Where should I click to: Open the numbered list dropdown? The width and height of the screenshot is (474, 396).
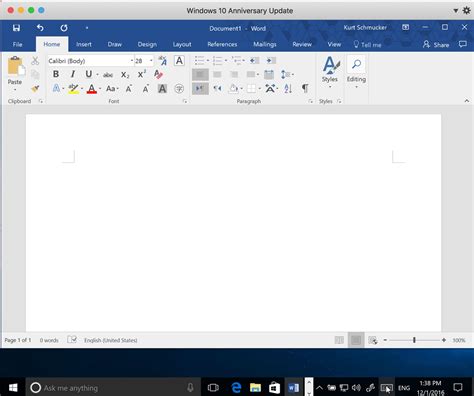[226, 61]
